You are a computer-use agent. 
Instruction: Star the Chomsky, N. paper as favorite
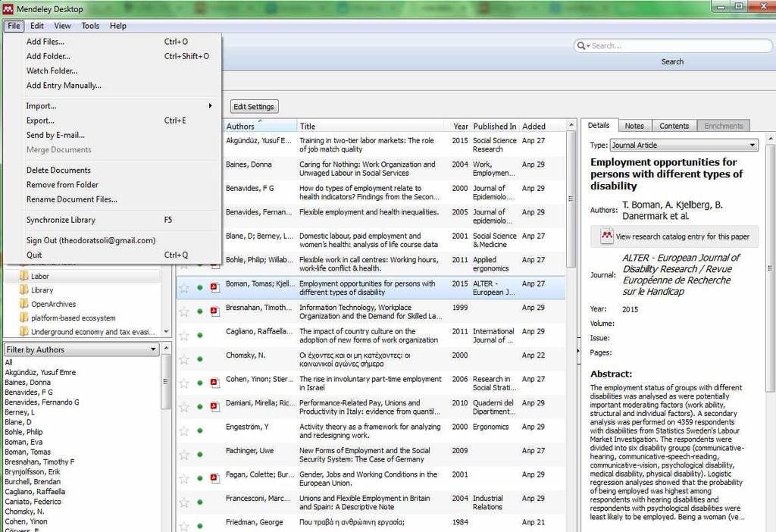point(184,358)
